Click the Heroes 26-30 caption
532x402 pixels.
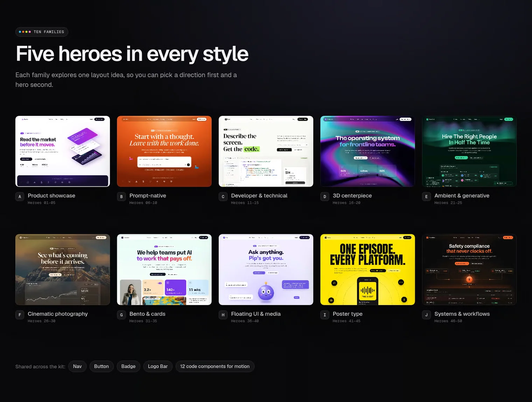42,321
